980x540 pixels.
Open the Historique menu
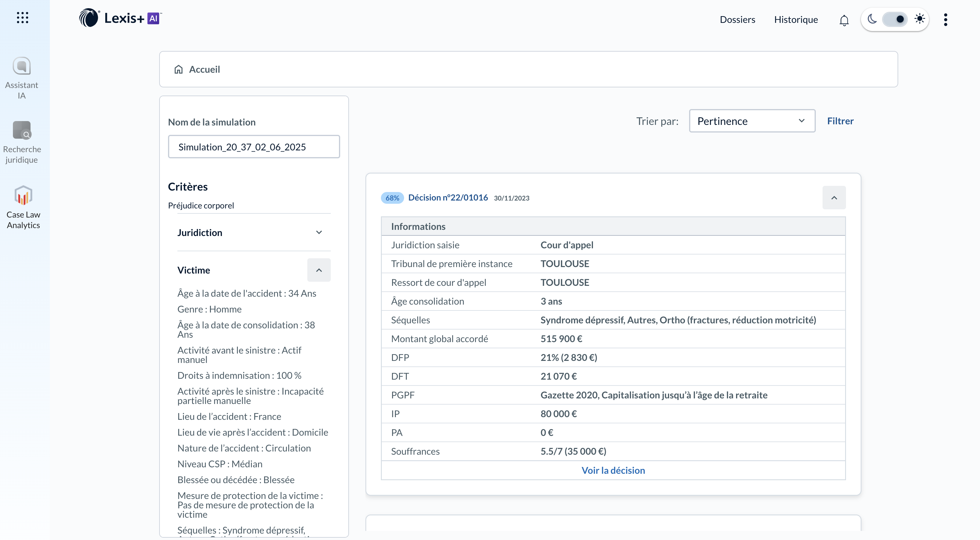pyautogui.click(x=796, y=20)
